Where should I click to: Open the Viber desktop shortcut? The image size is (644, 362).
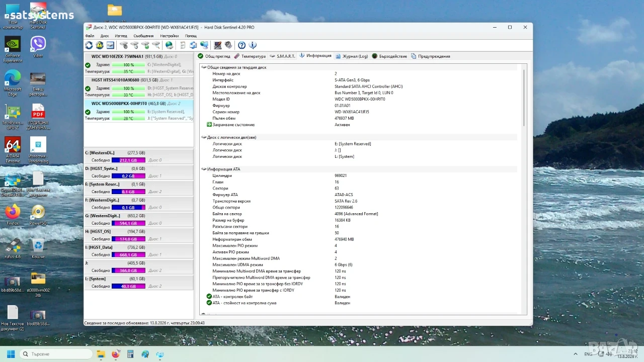coord(38,47)
